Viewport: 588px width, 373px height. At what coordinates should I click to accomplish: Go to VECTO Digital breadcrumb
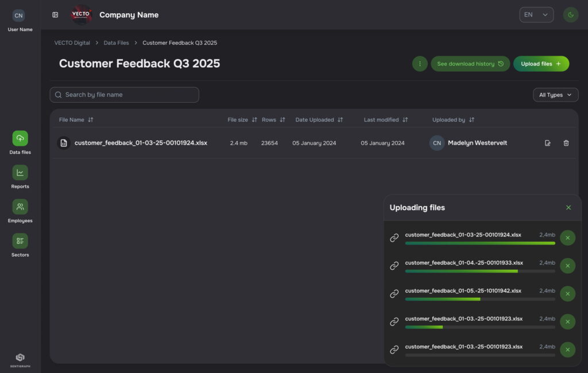pyautogui.click(x=72, y=43)
